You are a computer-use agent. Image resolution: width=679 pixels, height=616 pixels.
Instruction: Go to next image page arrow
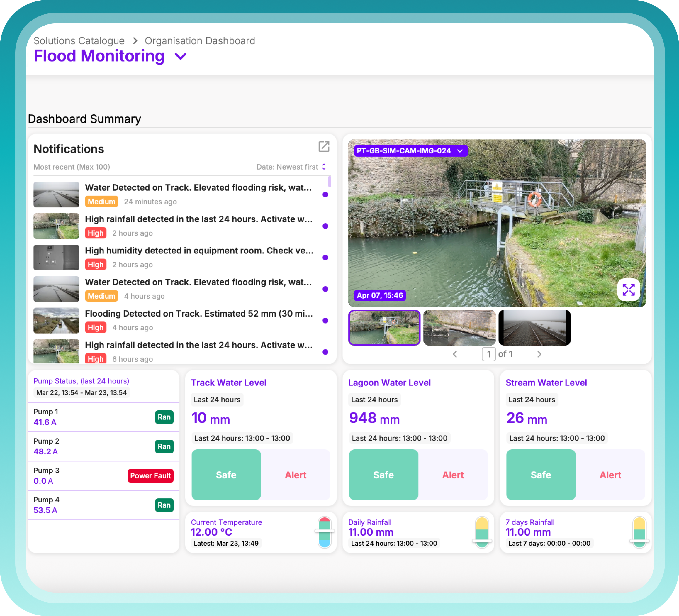(x=539, y=354)
